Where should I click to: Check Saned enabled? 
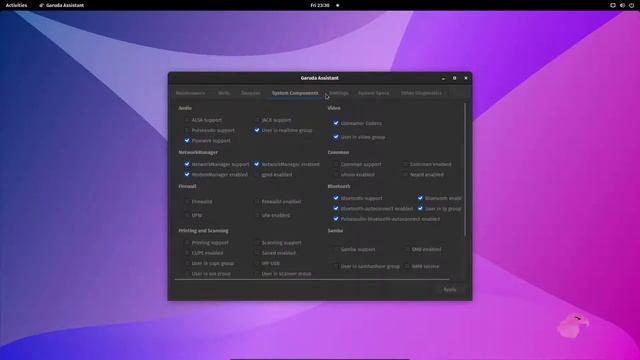pos(257,253)
